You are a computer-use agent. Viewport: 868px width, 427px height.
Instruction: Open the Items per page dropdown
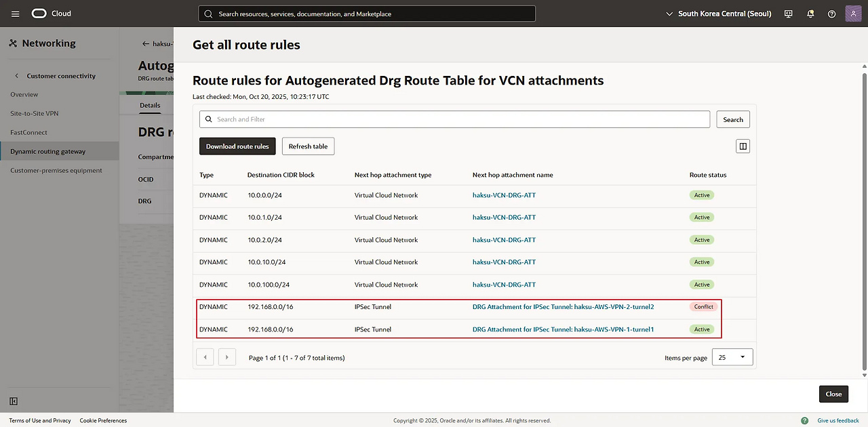(x=732, y=357)
